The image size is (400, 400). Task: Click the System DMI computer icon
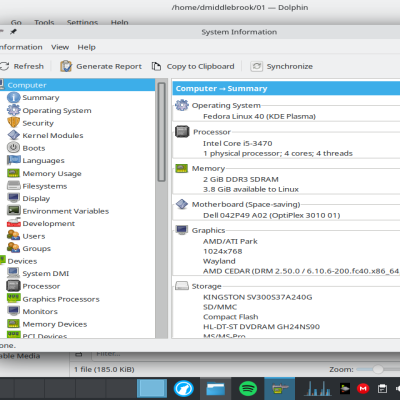click(x=14, y=273)
